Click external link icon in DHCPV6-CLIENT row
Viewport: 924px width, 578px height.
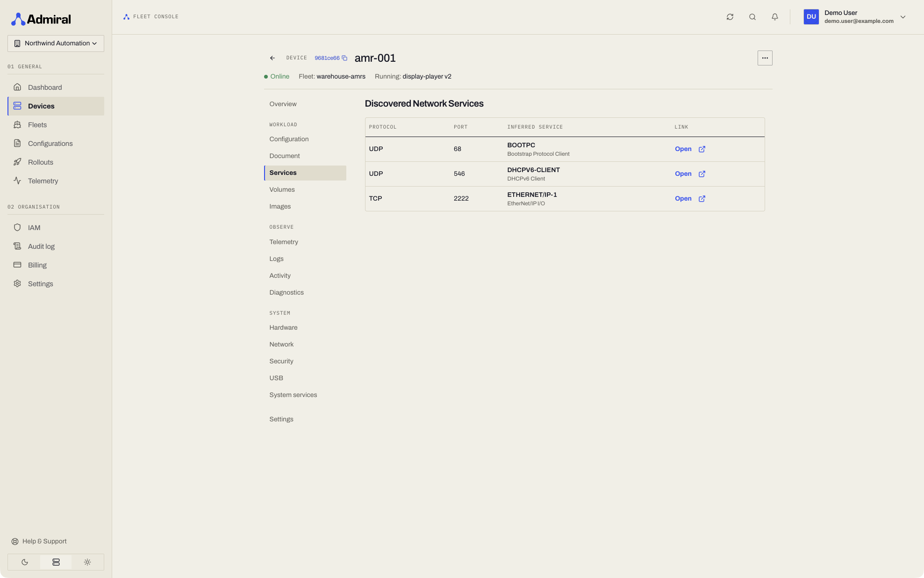coord(702,174)
